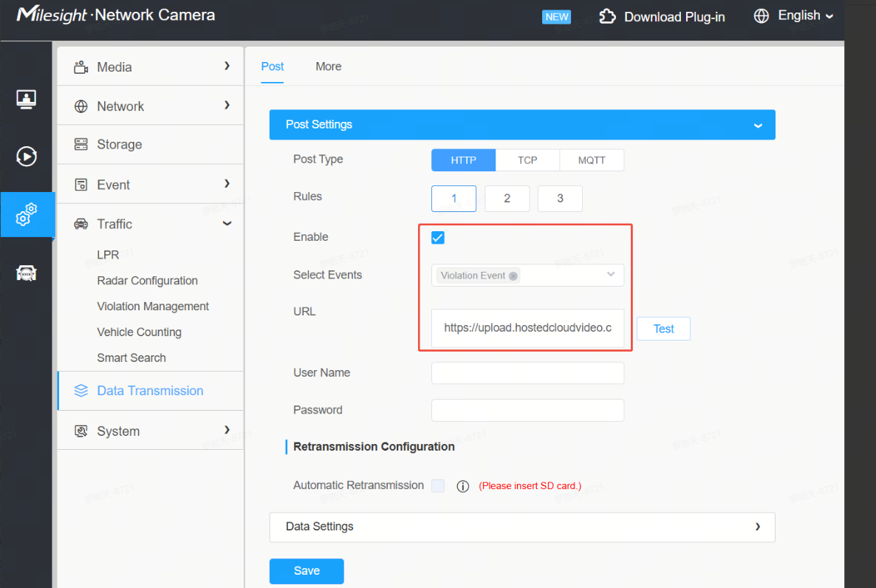Select HTTP post type
This screenshot has width=876, height=588.
[463, 160]
